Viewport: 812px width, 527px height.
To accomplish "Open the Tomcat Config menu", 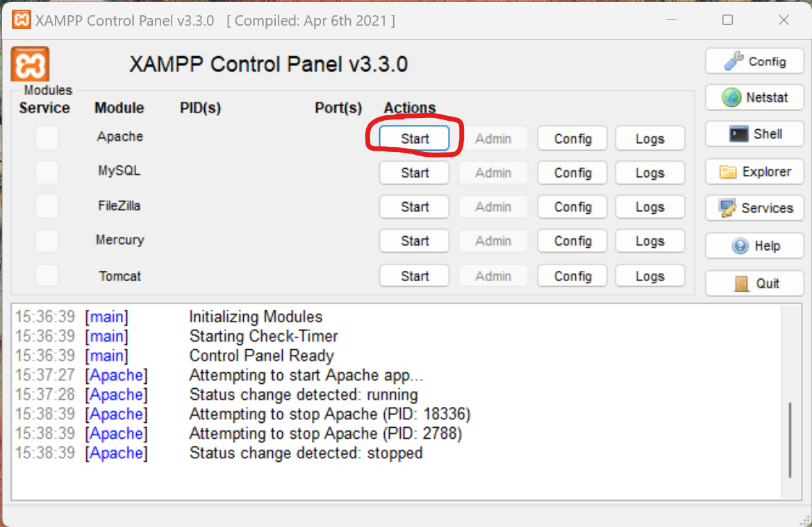I will click(x=572, y=276).
